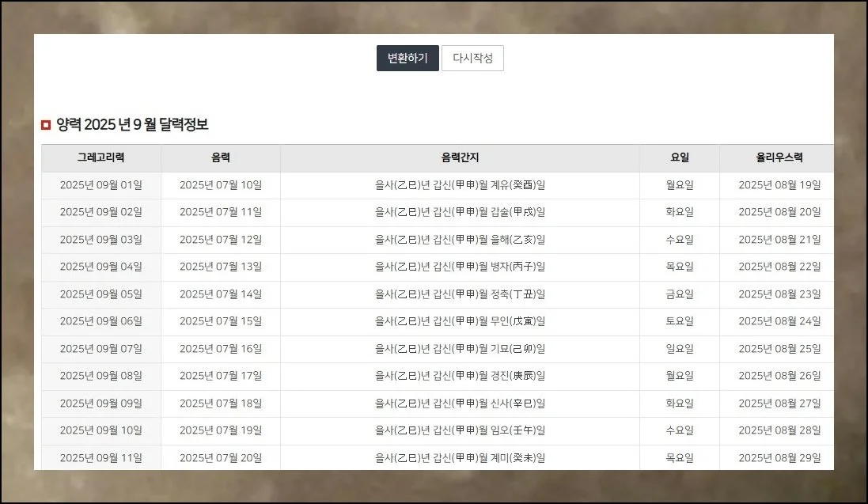868x504 pixels.
Task: Click the 월요일 weekday cell in the first row
Action: 678,185
